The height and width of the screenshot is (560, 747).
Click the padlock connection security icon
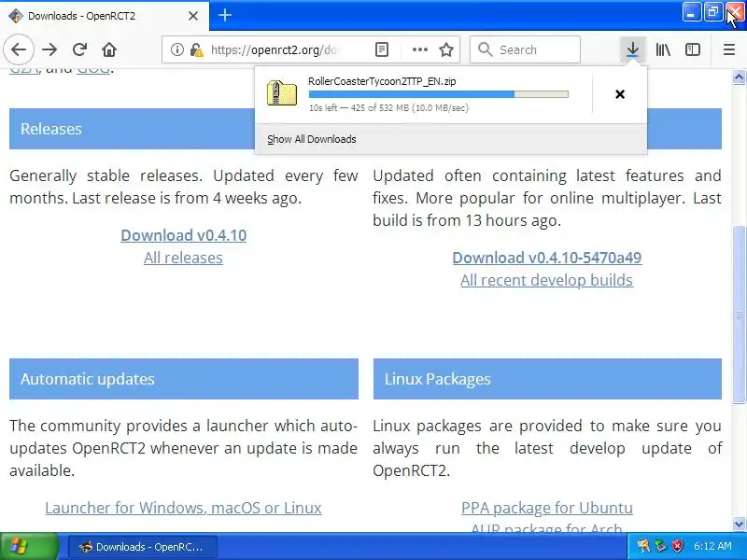[196, 49]
